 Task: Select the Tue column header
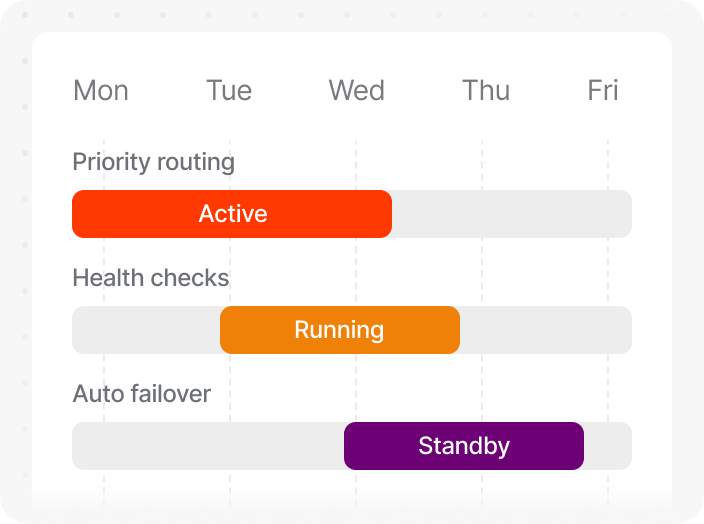(229, 91)
